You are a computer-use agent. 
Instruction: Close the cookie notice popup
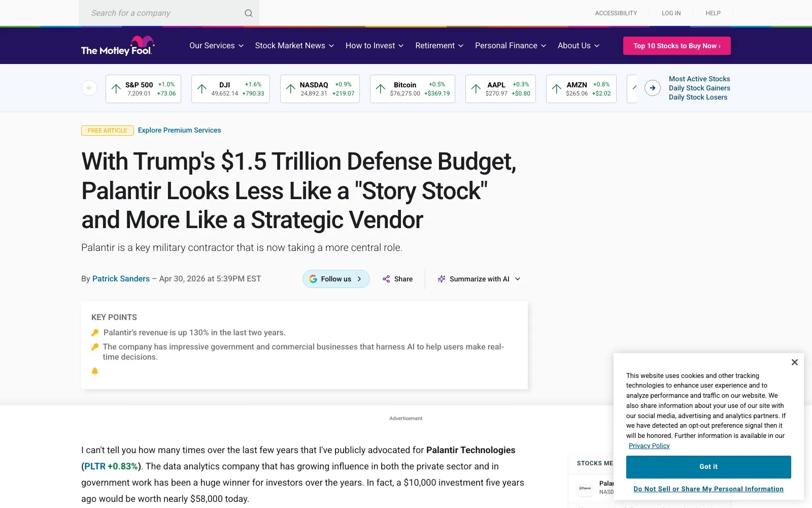click(x=795, y=362)
